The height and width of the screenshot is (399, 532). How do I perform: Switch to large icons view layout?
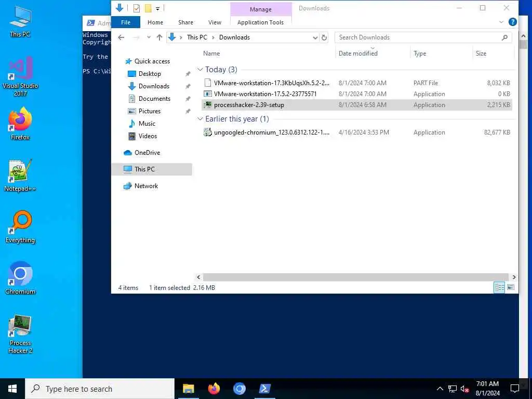pos(511,287)
